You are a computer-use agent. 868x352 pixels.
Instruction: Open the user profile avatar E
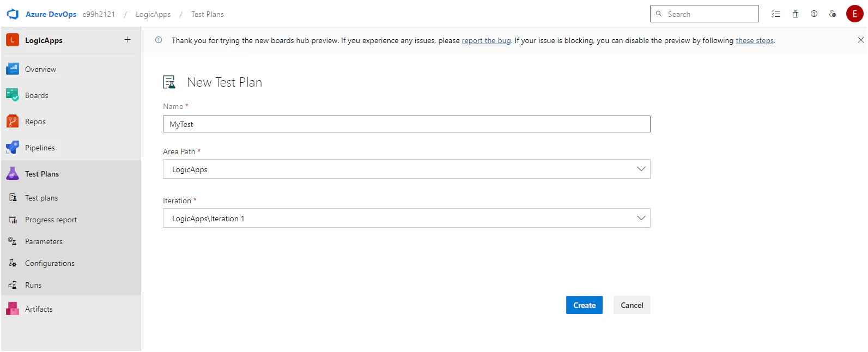pos(855,14)
